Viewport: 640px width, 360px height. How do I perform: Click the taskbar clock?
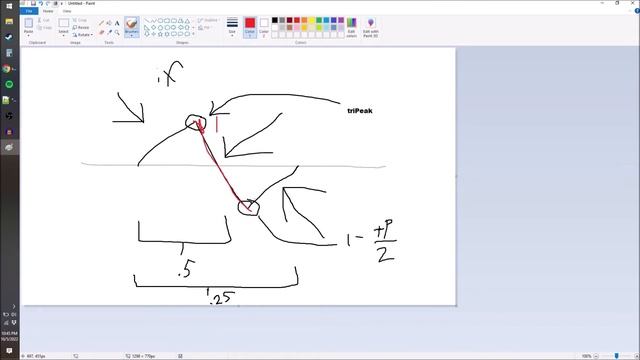(x=9, y=336)
